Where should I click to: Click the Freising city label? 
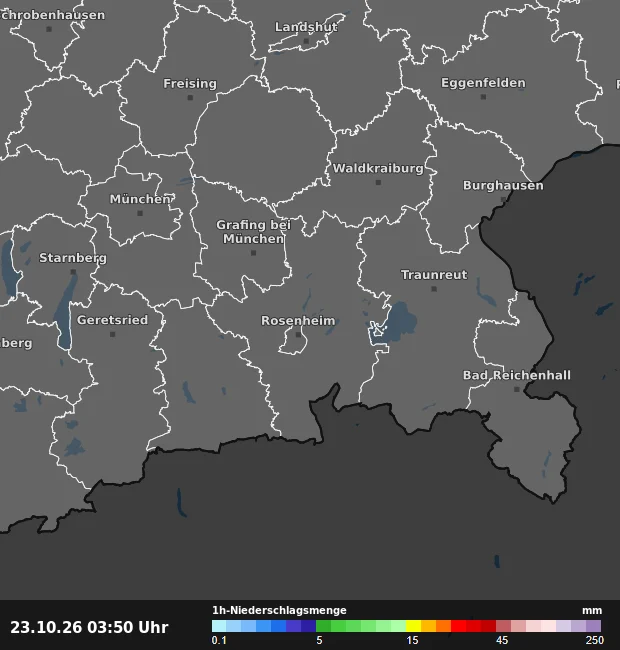click(x=190, y=84)
